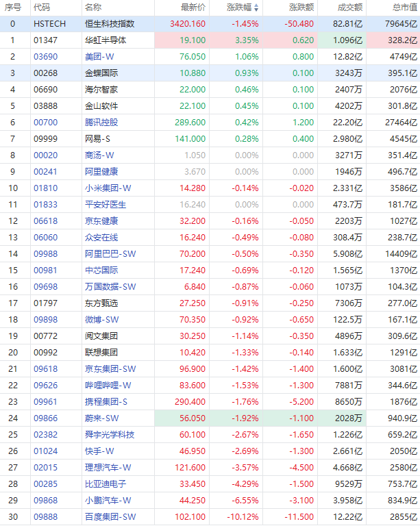Click the 序号 column header

point(13,8)
